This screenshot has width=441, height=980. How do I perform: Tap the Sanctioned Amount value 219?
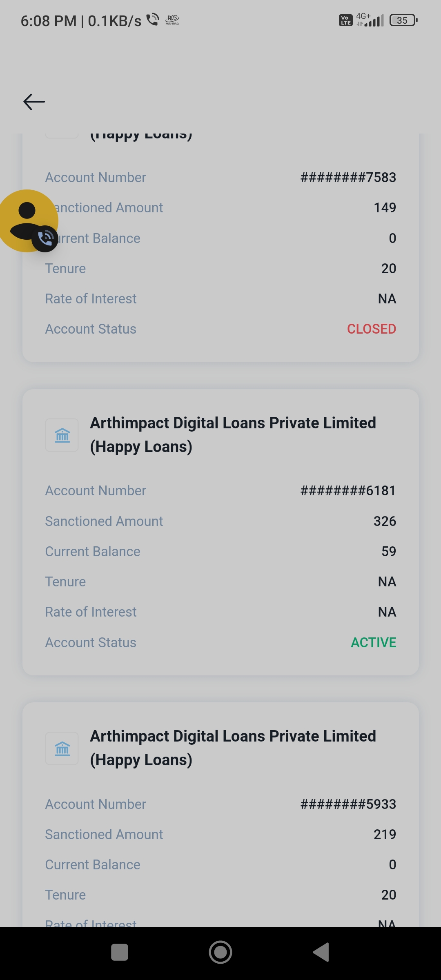click(x=385, y=834)
